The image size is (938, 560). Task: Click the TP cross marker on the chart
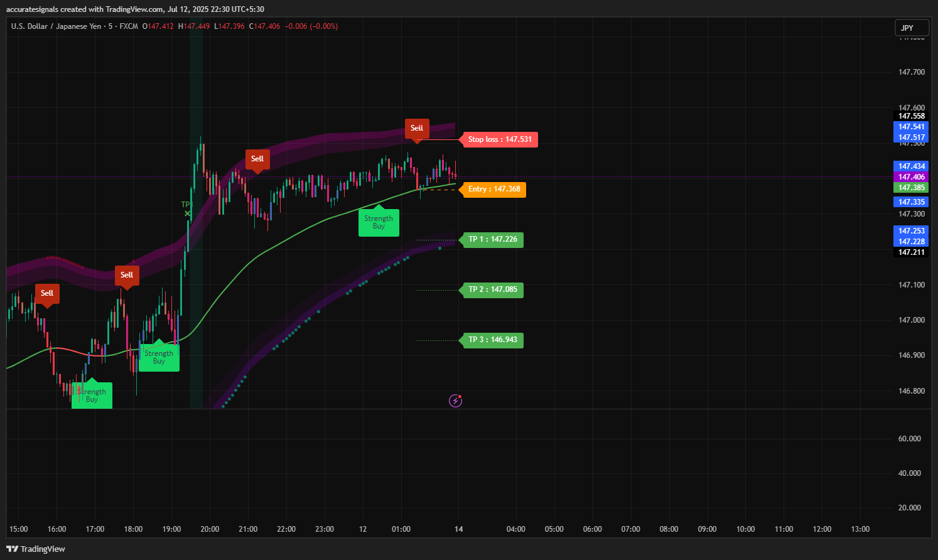[x=187, y=213]
